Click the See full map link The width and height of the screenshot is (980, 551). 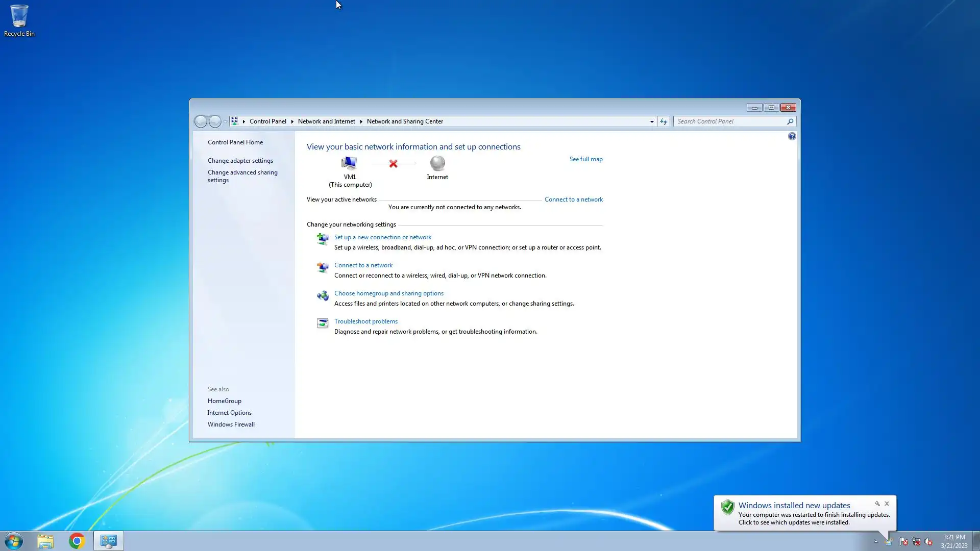[586, 159]
